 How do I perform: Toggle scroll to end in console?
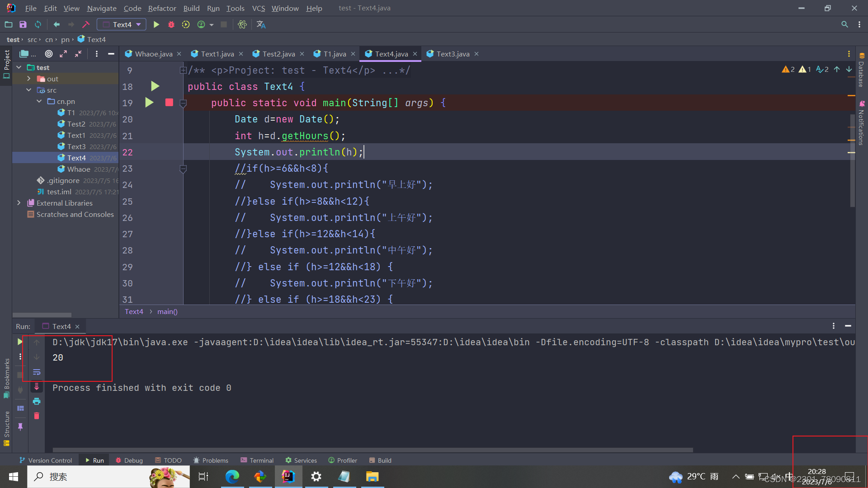[x=37, y=387]
